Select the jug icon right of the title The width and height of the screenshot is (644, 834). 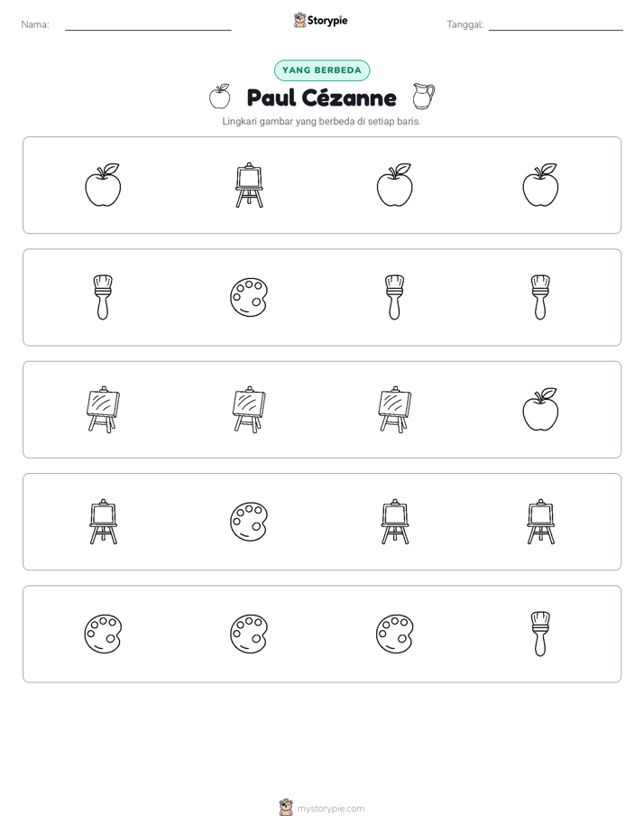pos(424,97)
